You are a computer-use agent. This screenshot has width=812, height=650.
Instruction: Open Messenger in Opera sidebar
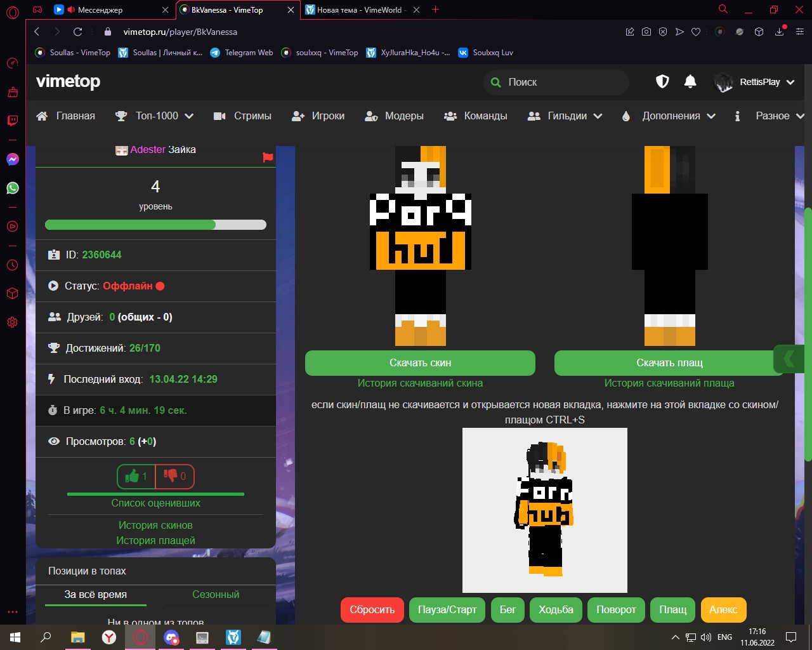[x=13, y=159]
